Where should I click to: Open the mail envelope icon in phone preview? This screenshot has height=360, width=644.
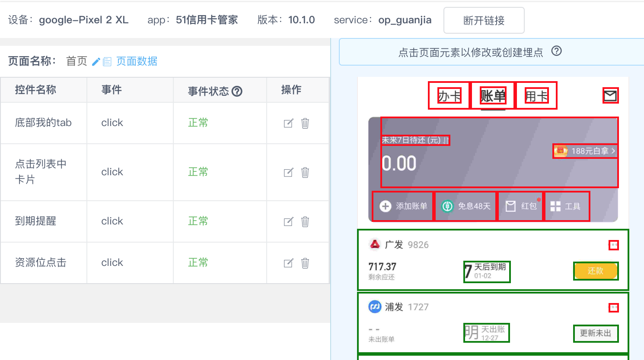tap(610, 95)
